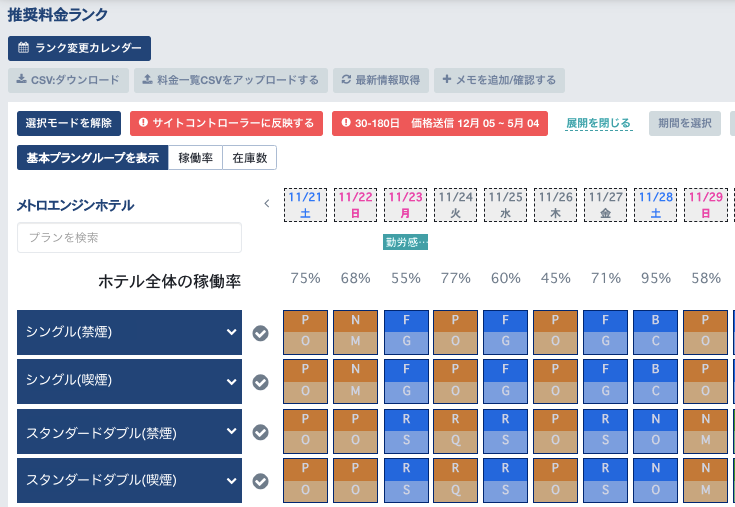Toggle checkmark for スタンダードダブル(禁煙) row

[x=261, y=432]
